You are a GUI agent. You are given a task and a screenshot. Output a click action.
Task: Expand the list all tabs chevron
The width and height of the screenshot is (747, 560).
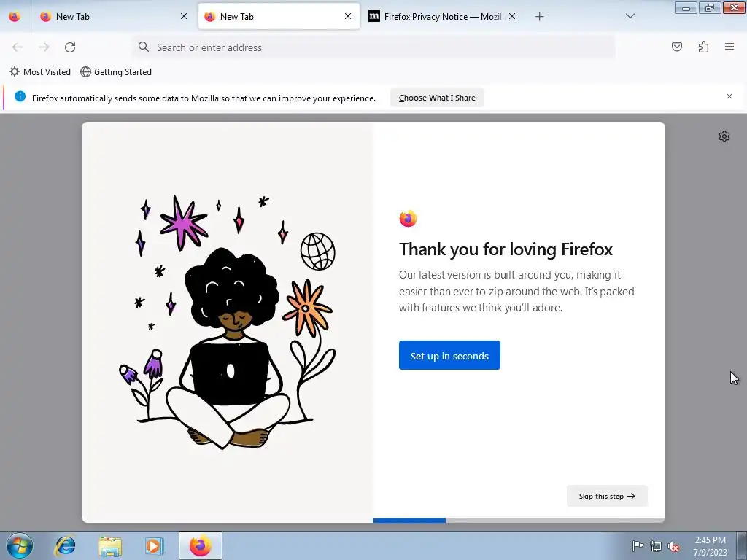[x=630, y=17]
